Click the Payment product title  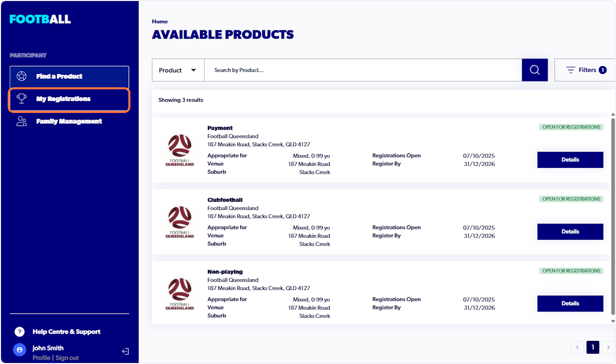coord(220,128)
